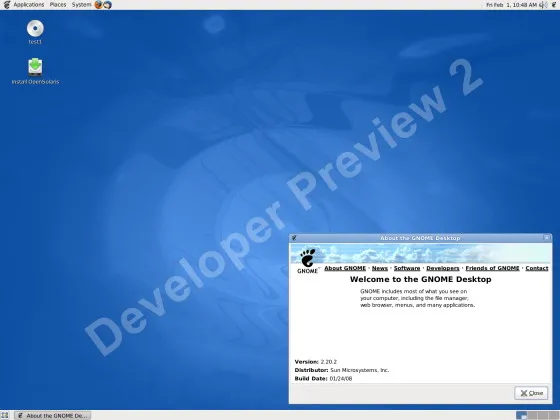Launch Firefox from the top panel
The width and height of the screenshot is (560, 420).
(98, 5)
